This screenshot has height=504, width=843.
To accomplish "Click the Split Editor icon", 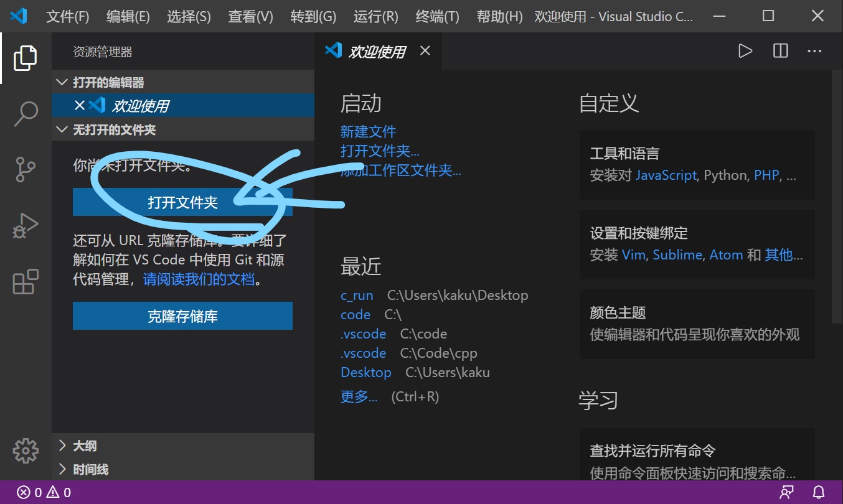I will click(x=779, y=50).
